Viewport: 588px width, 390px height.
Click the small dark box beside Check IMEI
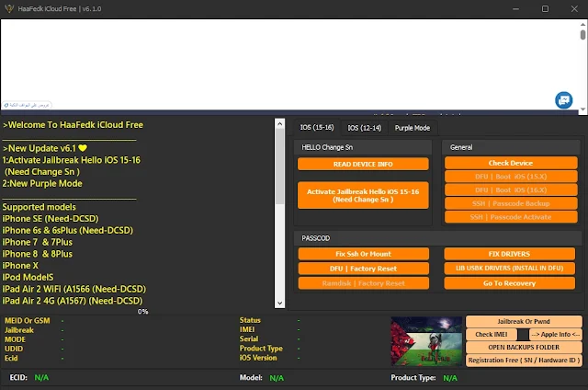[x=523, y=334]
